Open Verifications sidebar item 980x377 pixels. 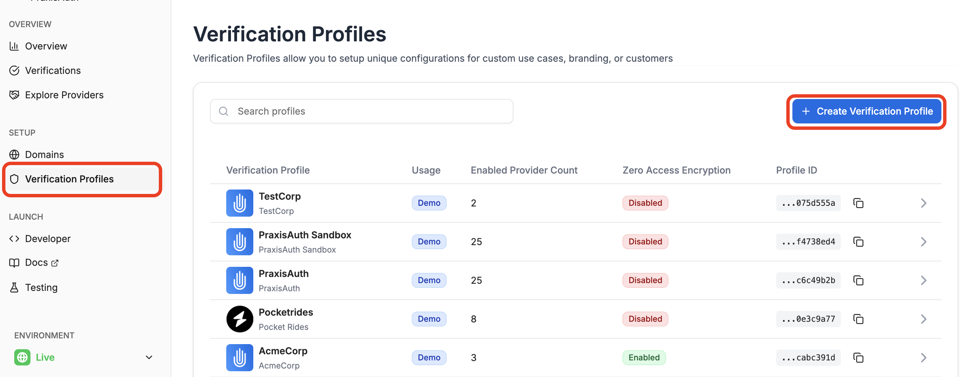(52, 71)
